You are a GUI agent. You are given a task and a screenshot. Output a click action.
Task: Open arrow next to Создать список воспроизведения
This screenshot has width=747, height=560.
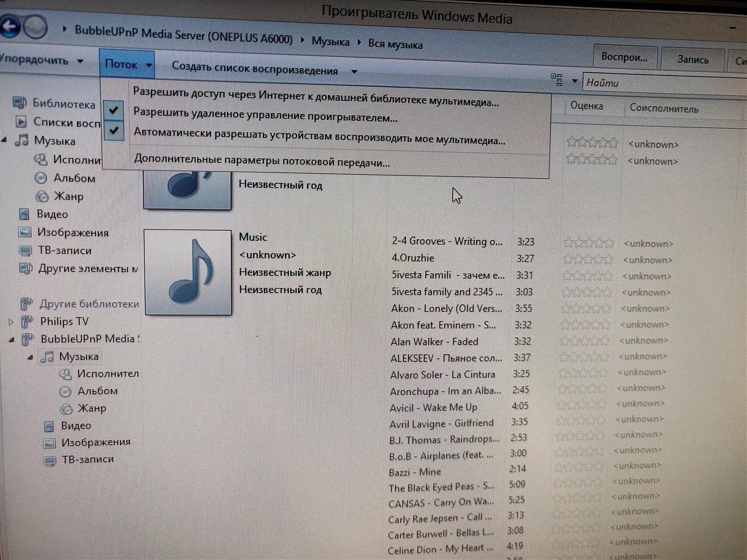pyautogui.click(x=354, y=71)
